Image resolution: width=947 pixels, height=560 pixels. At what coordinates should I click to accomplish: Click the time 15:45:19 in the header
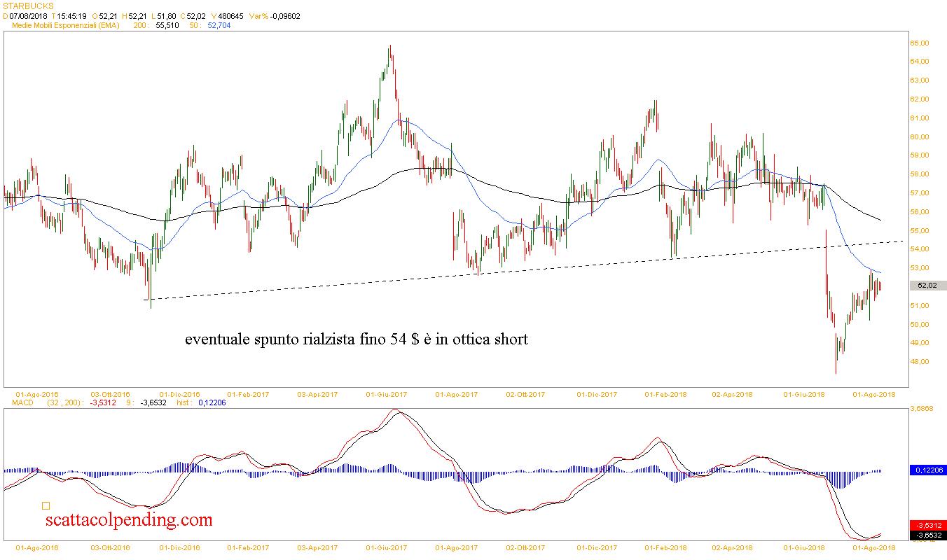coord(71,16)
